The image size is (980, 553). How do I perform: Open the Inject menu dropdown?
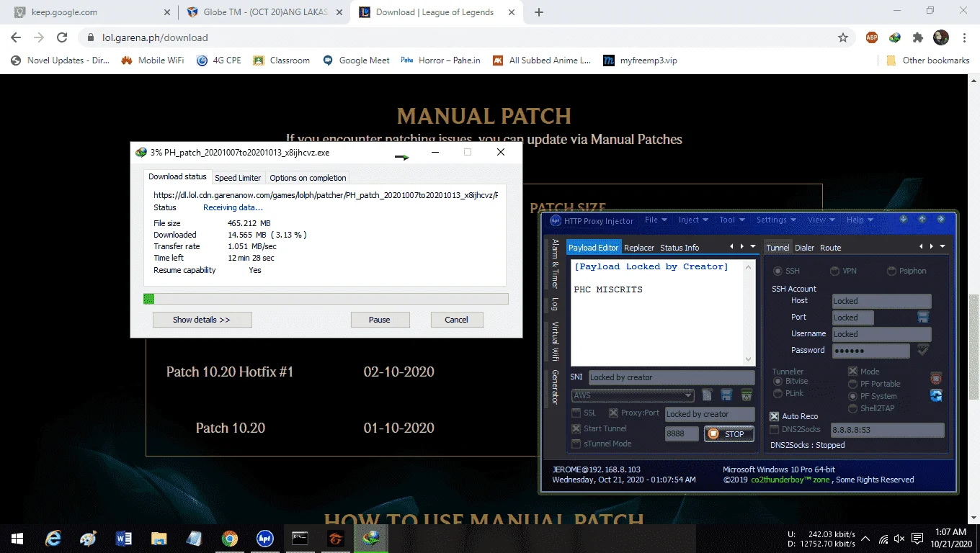[x=693, y=220]
